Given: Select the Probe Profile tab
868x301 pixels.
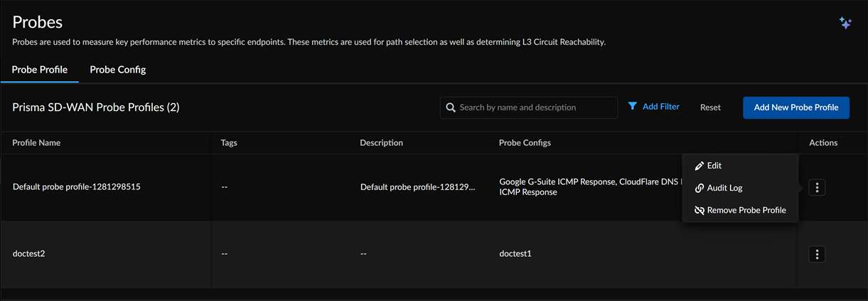Looking at the screenshot, I should [x=40, y=70].
